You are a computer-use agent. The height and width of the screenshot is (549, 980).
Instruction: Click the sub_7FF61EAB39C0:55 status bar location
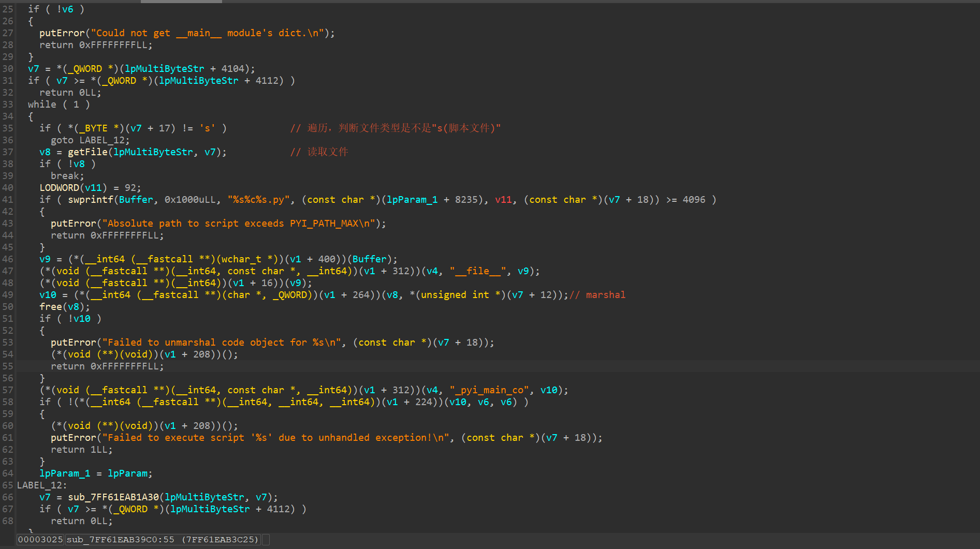(120, 540)
